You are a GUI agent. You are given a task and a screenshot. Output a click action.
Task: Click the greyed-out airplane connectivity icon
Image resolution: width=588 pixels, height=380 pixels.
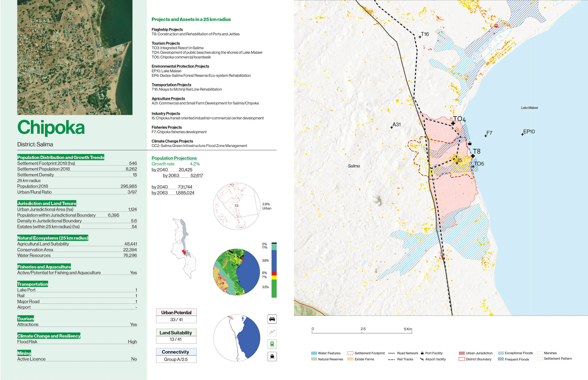coord(272,332)
